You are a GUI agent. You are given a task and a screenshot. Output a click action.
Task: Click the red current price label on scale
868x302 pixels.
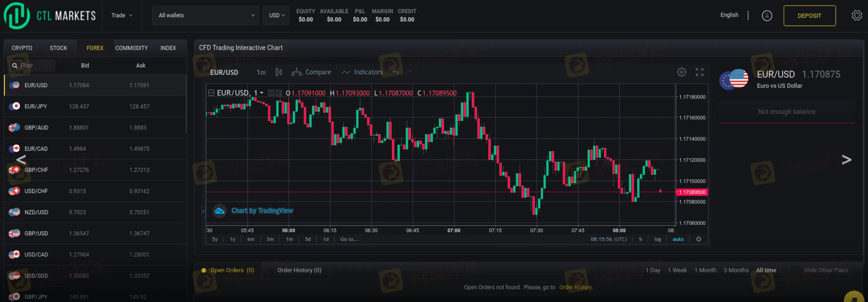[692, 192]
